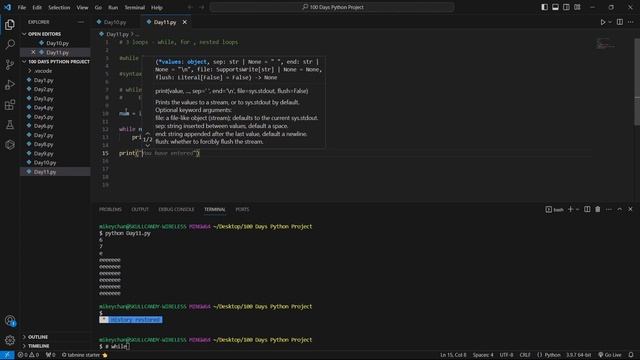Split the terminal
This screenshot has width=640, height=360.
coord(587,209)
